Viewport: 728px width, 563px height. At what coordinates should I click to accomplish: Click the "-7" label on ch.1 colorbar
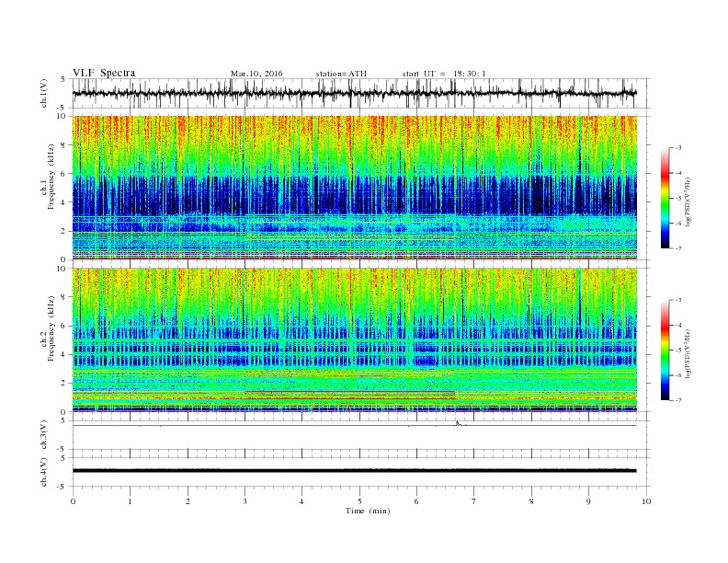pyautogui.click(x=678, y=248)
